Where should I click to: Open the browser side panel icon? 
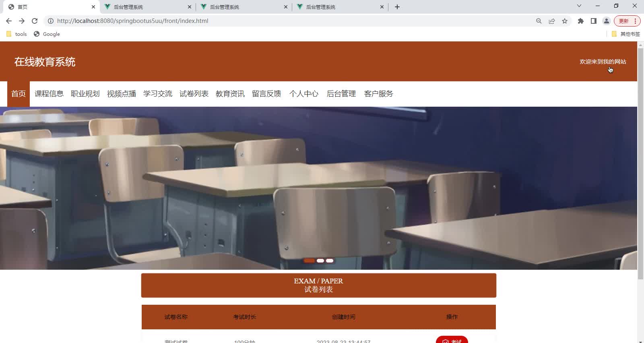point(593,21)
